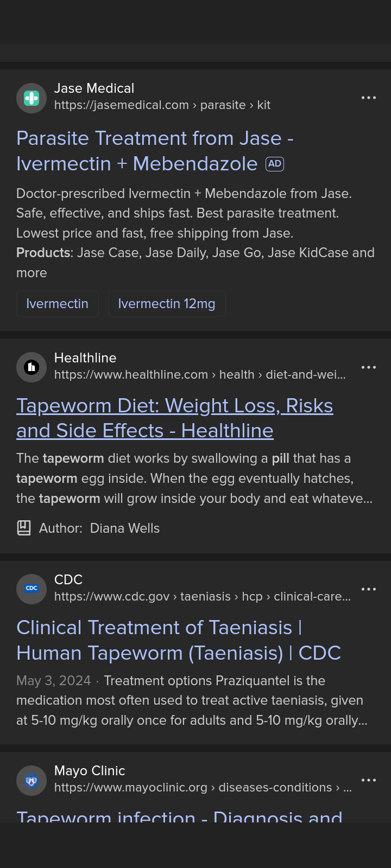Select the Ivermectin sitelink chip
The width and height of the screenshot is (391, 868).
click(x=57, y=304)
